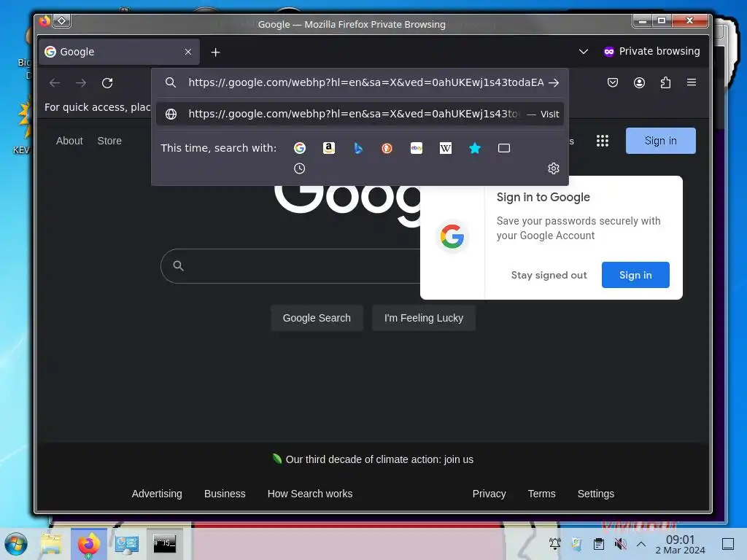Open search settings gear in URL dropdown
The width and height of the screenshot is (747, 560).
click(554, 168)
